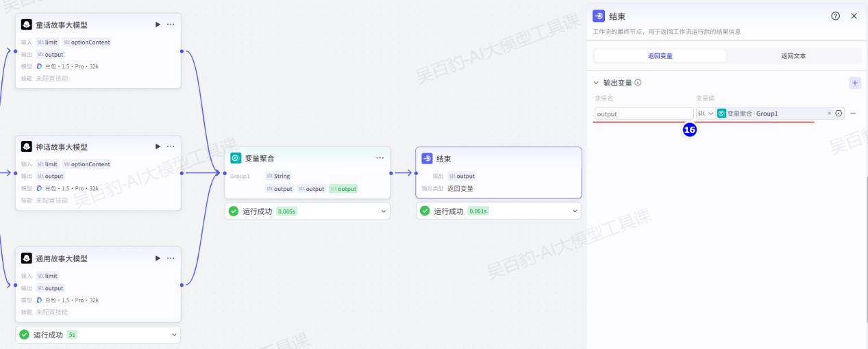The width and height of the screenshot is (868, 349).
Task: Open more options for 通用故事大模型 node
Action: point(171,259)
